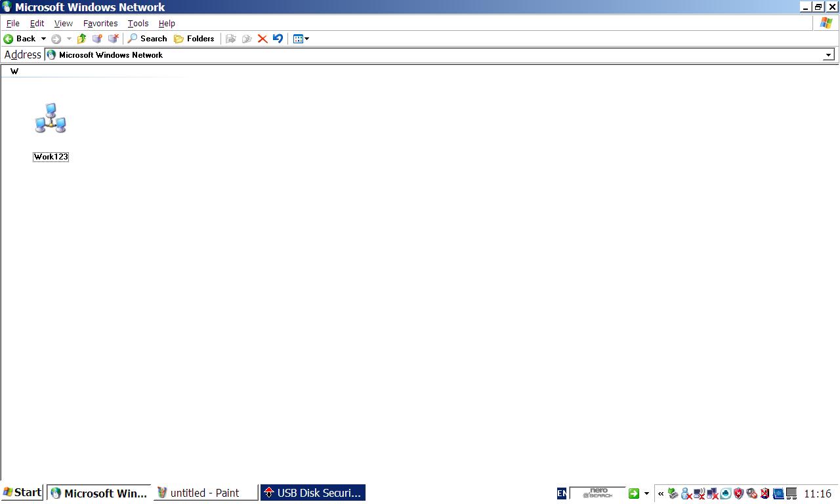Select the Work123 workgroup icon
Image resolution: width=840 pixels, height=504 pixels.
[x=51, y=118]
